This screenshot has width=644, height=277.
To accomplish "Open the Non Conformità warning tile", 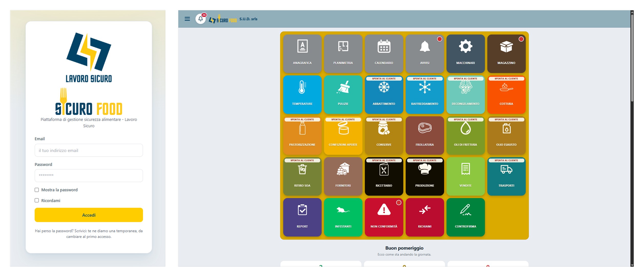I will (x=384, y=217).
